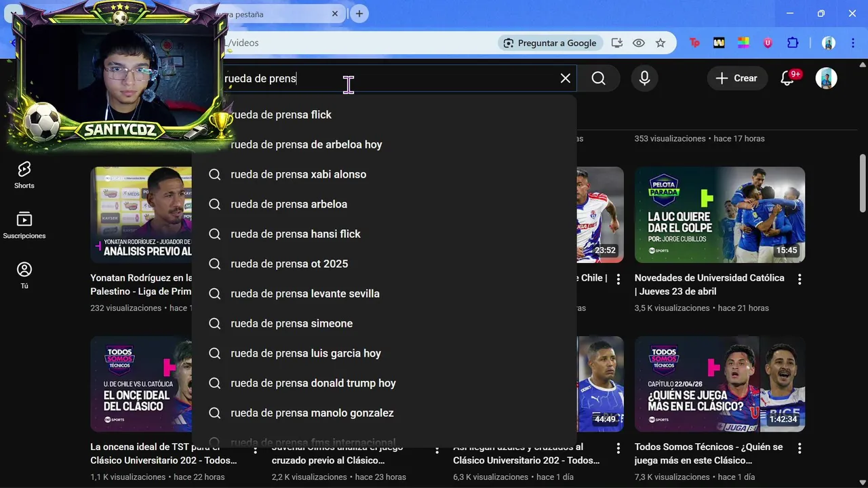This screenshot has width=868, height=488.
Task: Open the Tú profile section
Action: (x=24, y=275)
